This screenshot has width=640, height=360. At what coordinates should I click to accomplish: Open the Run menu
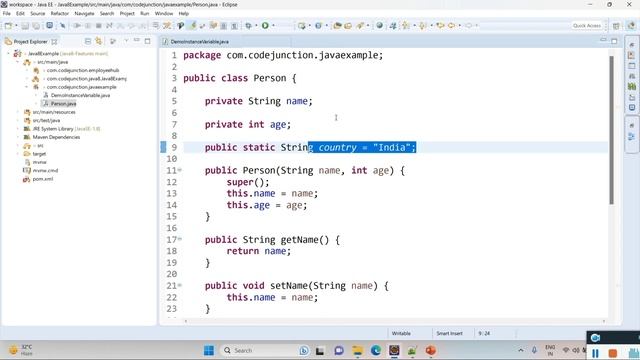tap(144, 13)
